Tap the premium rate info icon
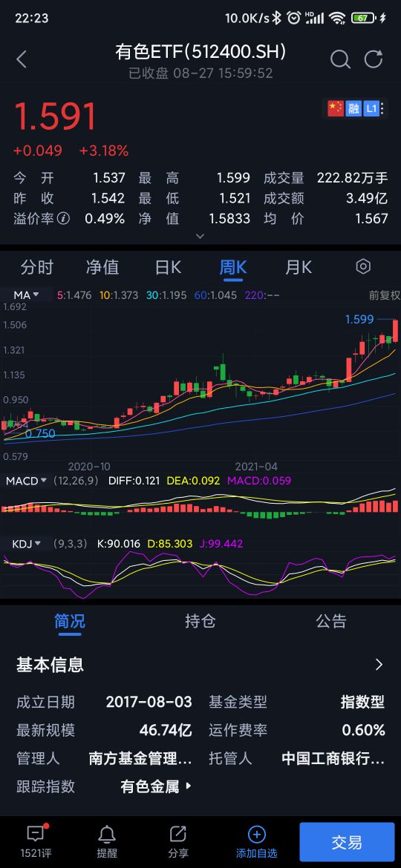This screenshot has width=401, height=868. coord(64,219)
